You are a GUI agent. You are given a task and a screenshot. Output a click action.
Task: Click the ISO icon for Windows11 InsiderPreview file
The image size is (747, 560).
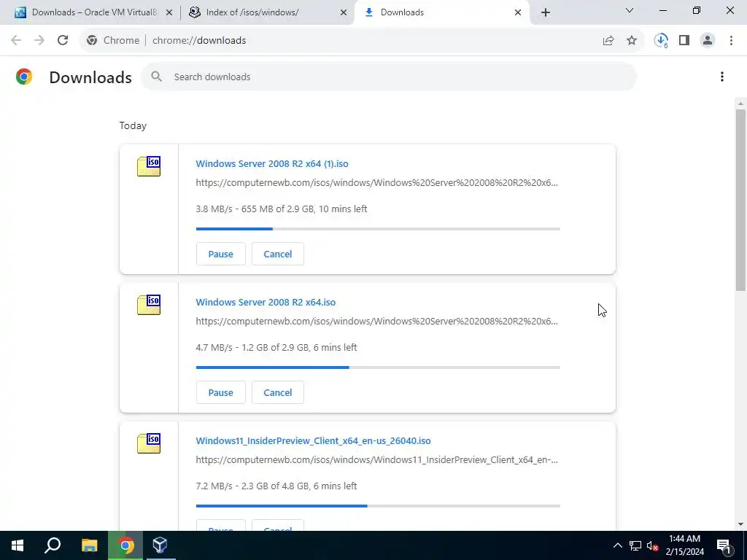149,443
